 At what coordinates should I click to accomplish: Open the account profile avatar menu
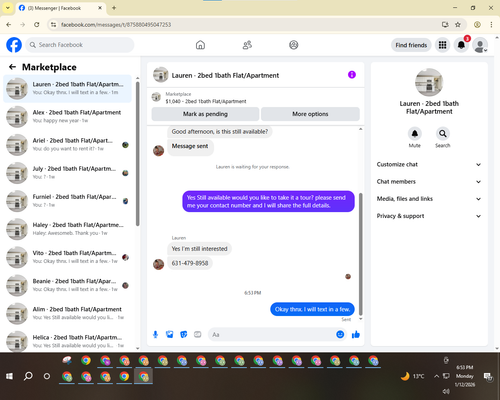(480, 45)
